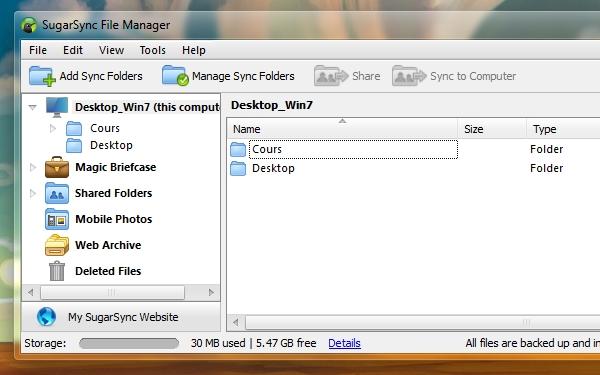Click the sidebar horizontal scrollbar thumb
600x375 pixels.
pos(112,293)
